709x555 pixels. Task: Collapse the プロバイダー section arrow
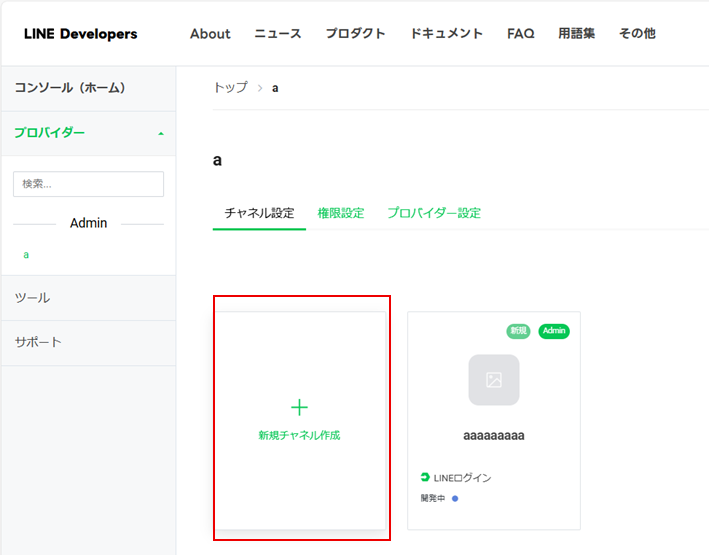161,133
